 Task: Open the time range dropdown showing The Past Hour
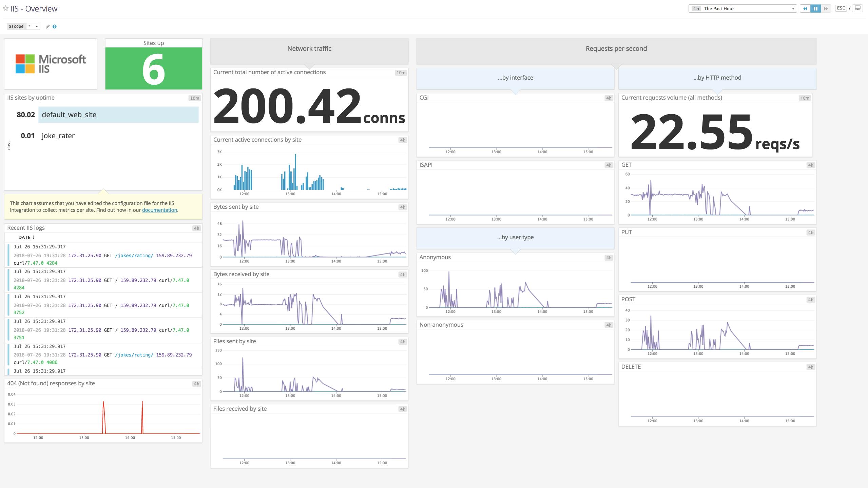[743, 8]
